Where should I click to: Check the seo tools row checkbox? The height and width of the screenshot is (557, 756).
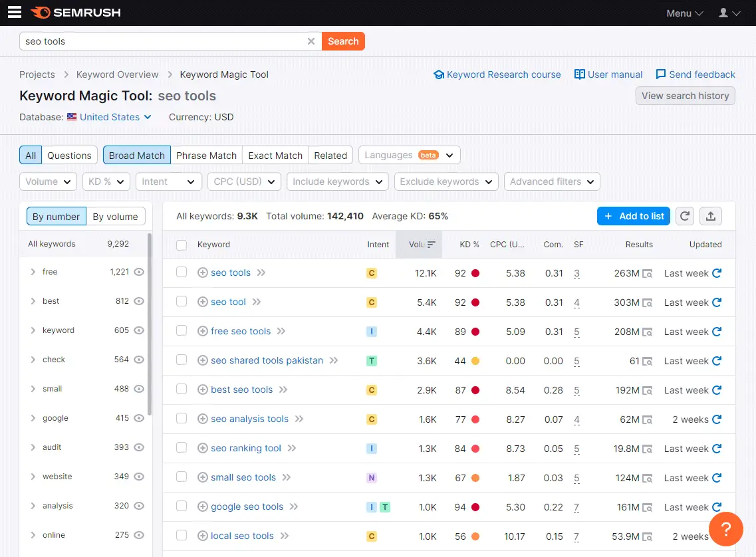(182, 273)
